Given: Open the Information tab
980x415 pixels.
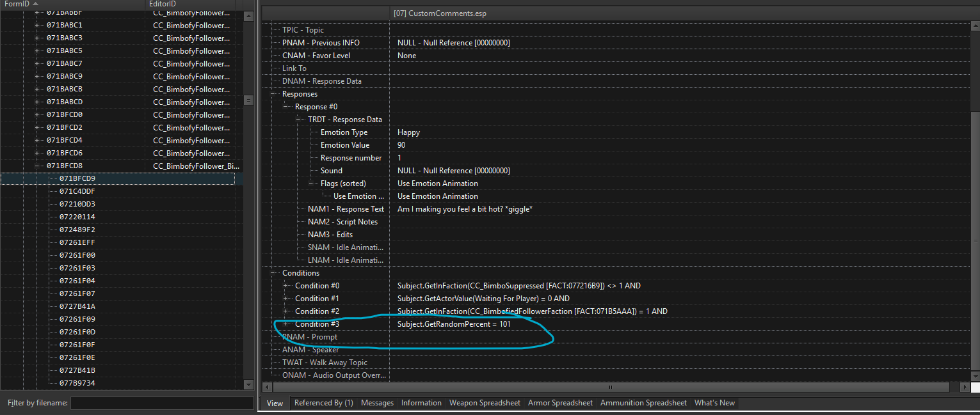Looking at the screenshot, I should [421, 403].
